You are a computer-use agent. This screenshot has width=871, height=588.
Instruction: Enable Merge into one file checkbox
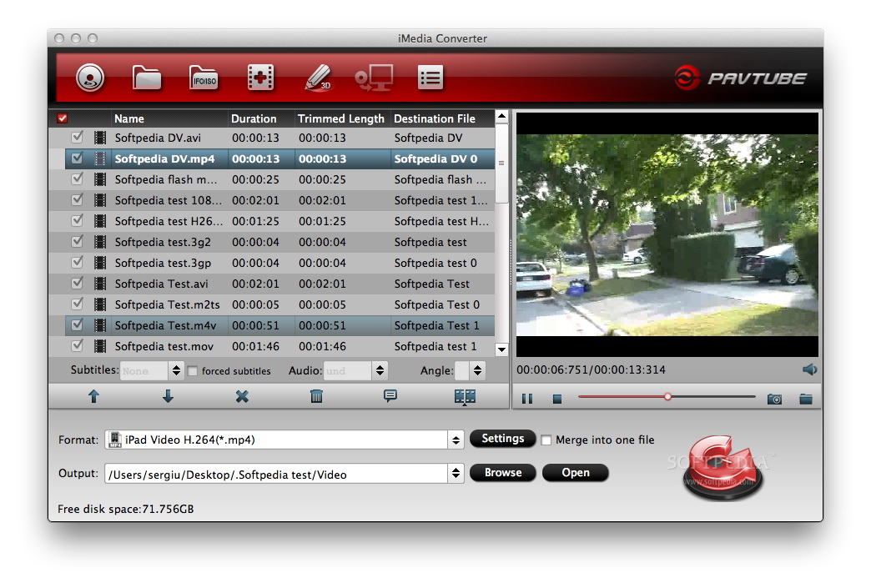(x=546, y=440)
